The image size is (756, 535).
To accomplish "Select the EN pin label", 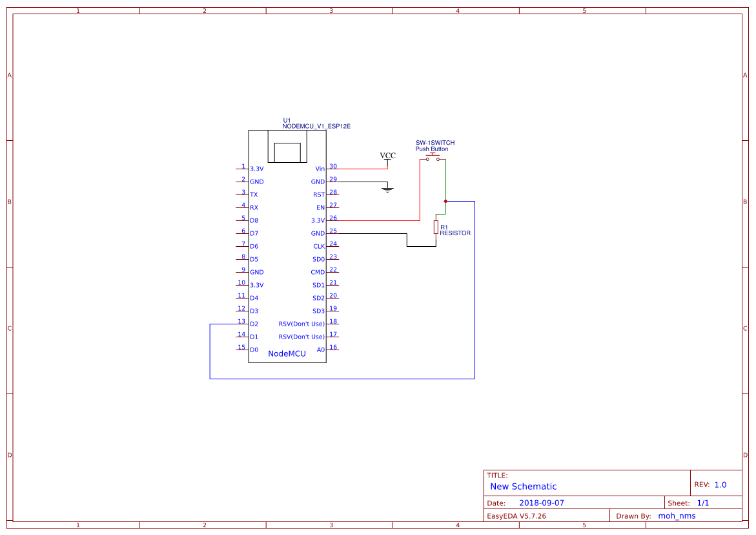I will 321,208.
